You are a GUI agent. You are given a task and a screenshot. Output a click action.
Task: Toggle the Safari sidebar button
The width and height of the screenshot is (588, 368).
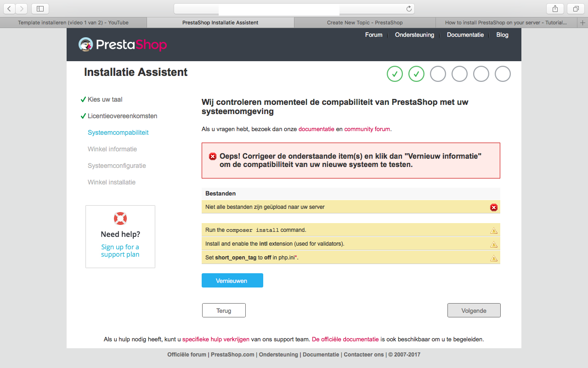40,9
